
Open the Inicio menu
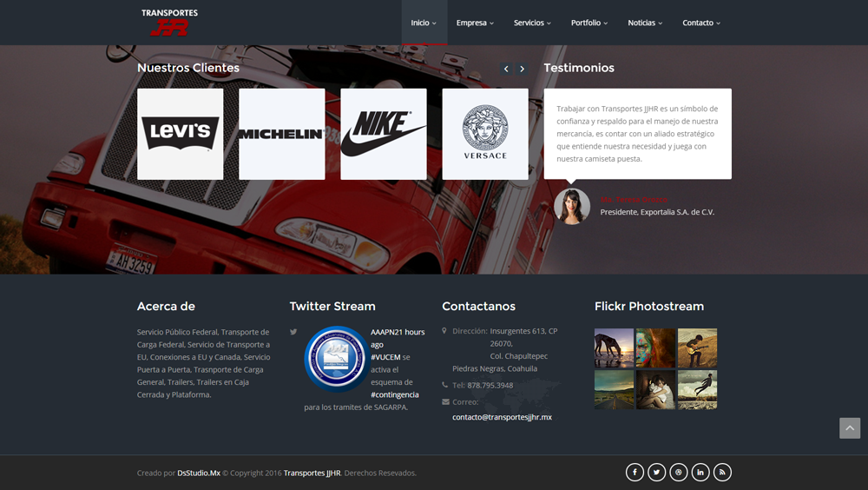[x=424, y=23]
